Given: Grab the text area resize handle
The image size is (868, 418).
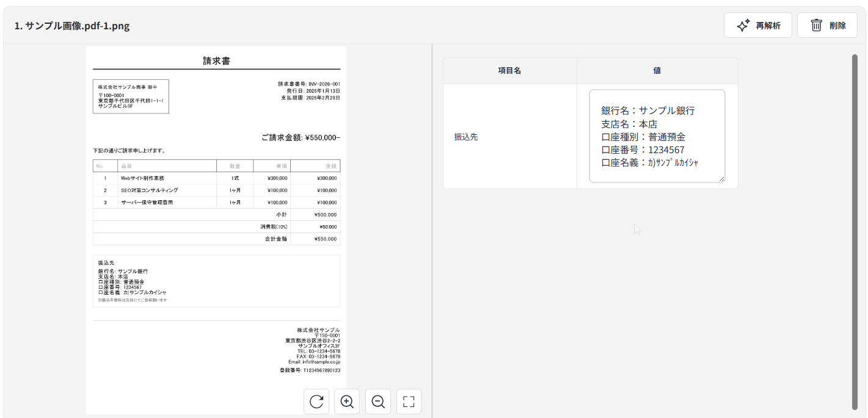Looking at the screenshot, I should click(x=721, y=179).
